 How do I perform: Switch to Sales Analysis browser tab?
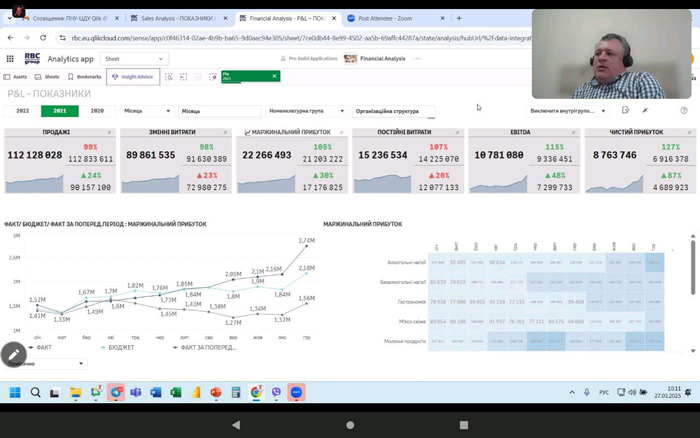[173, 18]
